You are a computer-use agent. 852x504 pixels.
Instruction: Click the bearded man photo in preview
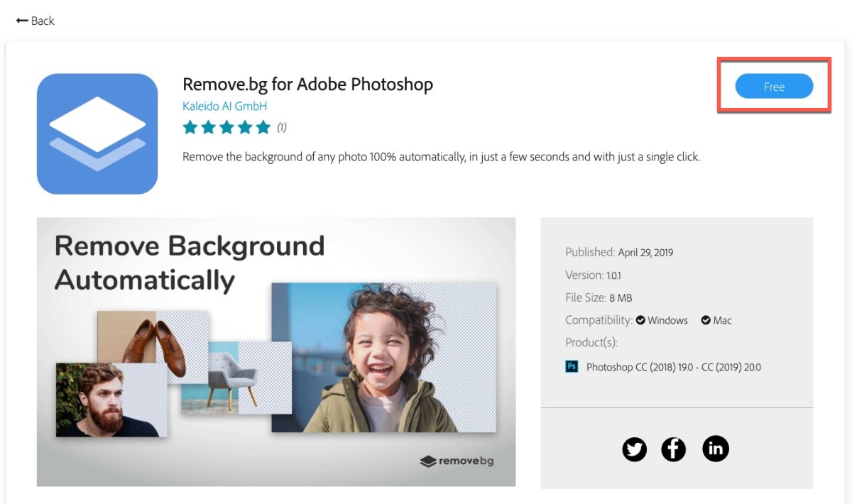[x=111, y=400]
